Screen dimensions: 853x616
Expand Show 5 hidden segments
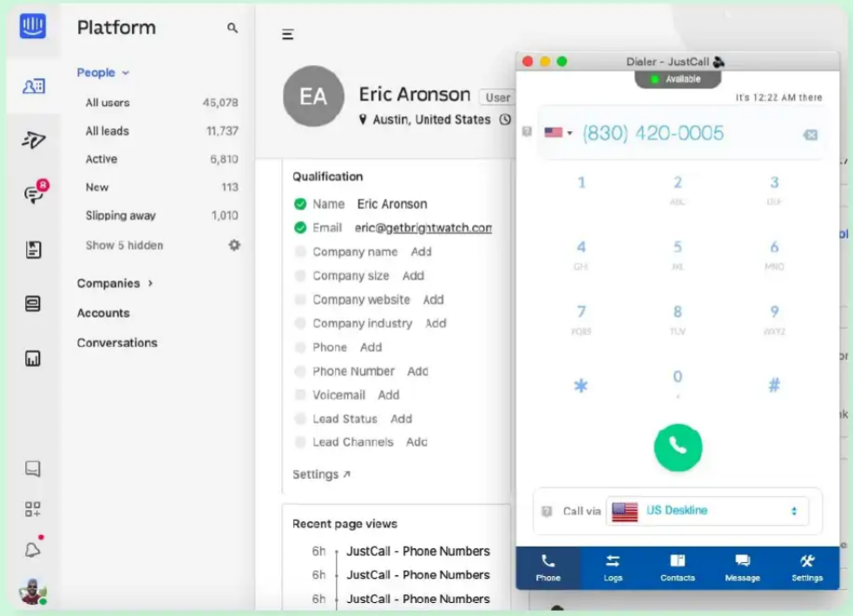coord(124,246)
